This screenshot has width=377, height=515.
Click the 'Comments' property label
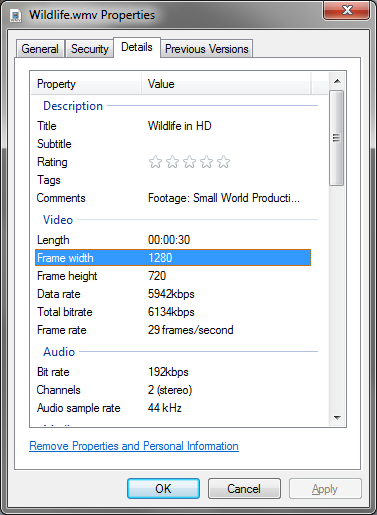[x=61, y=198]
